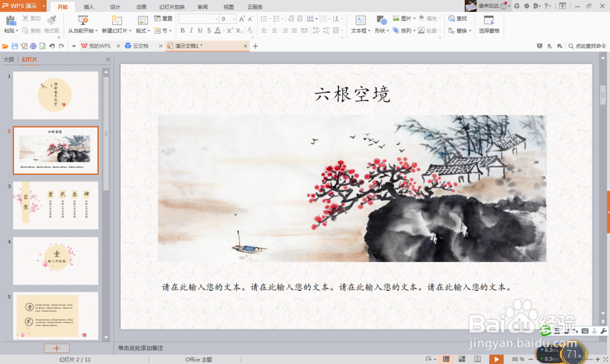This screenshot has height=364, width=610.
Task: Center align text
Action: 274,30
